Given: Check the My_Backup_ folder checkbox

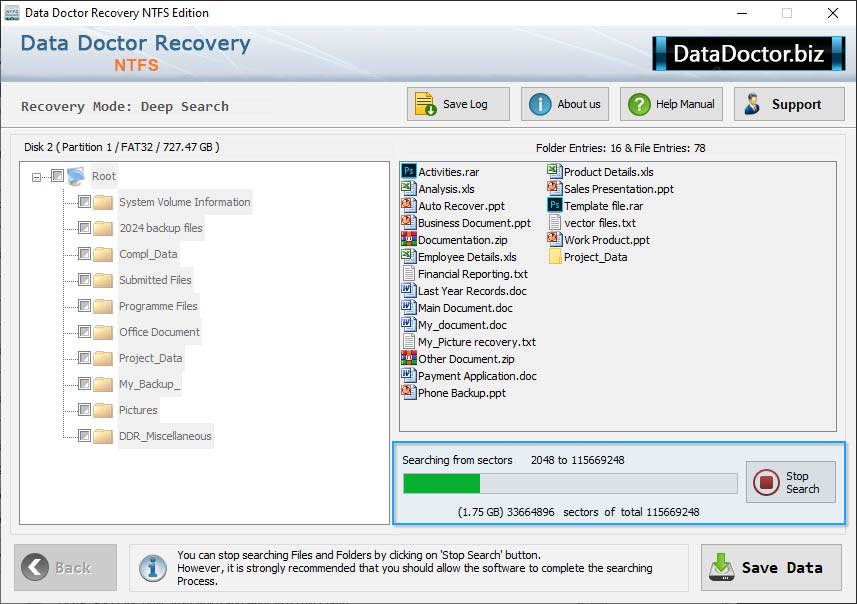Looking at the screenshot, I should coord(84,384).
